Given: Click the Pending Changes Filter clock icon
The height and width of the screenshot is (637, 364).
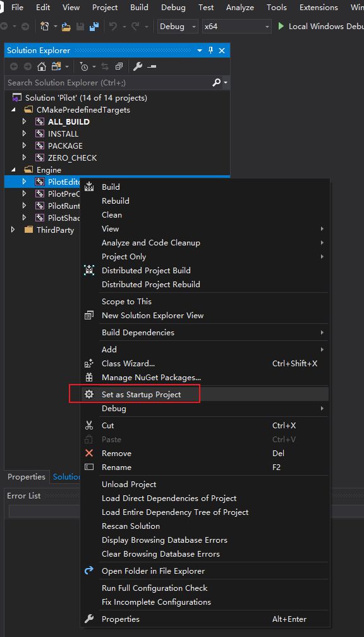Looking at the screenshot, I should pyautogui.click(x=84, y=66).
